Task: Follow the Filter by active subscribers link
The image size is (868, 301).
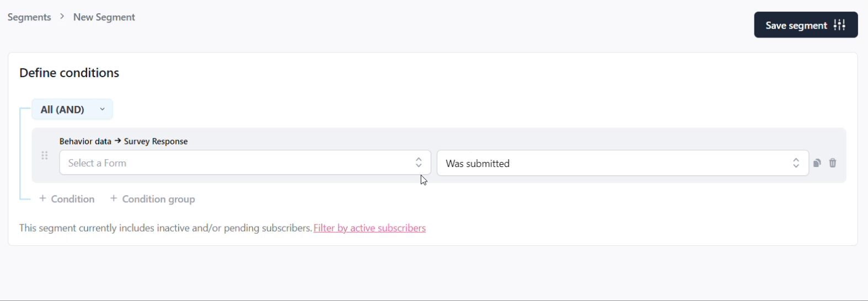Action: [x=369, y=228]
